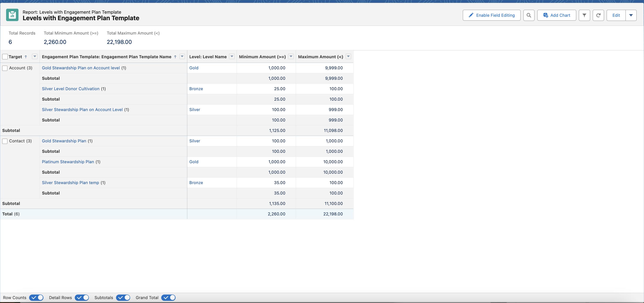Toggle the Subtotals switch
The height and width of the screenshot is (303, 644).
[123, 297]
